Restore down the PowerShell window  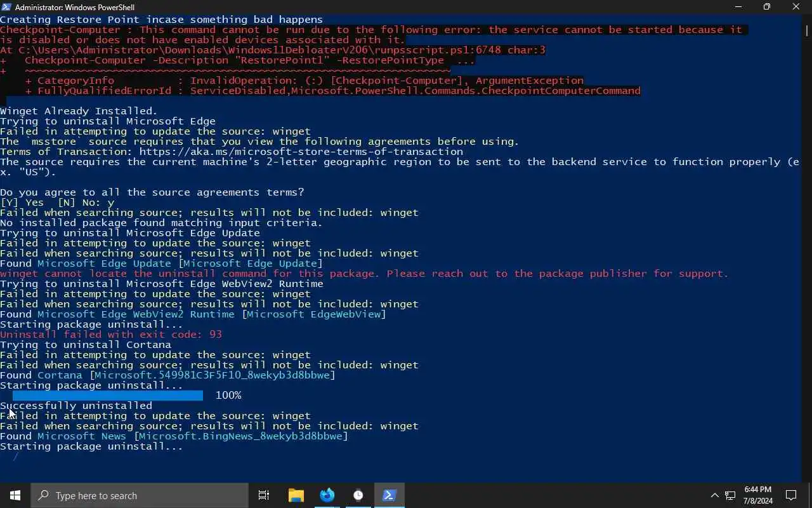point(767,7)
